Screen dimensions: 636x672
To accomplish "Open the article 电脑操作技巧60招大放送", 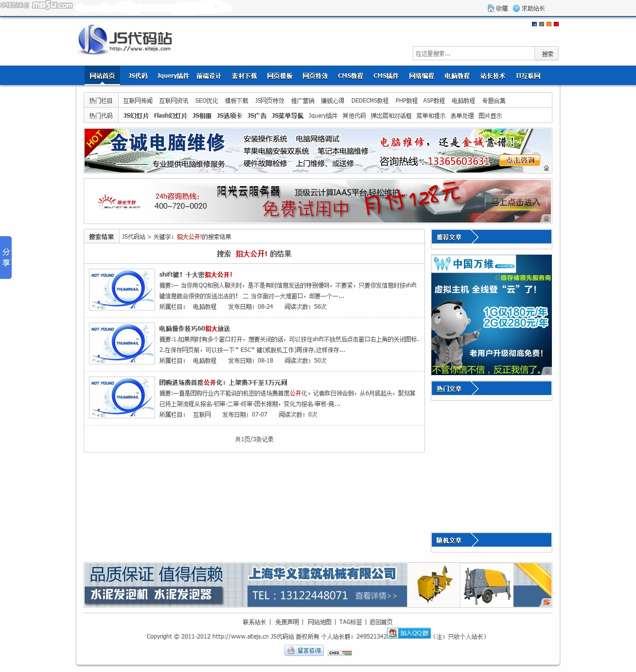I will pos(194,328).
